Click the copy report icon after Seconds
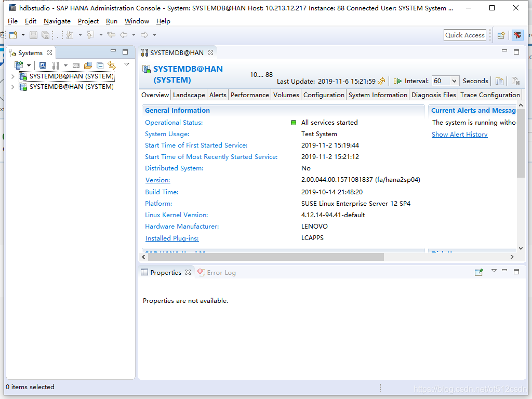 pos(499,81)
